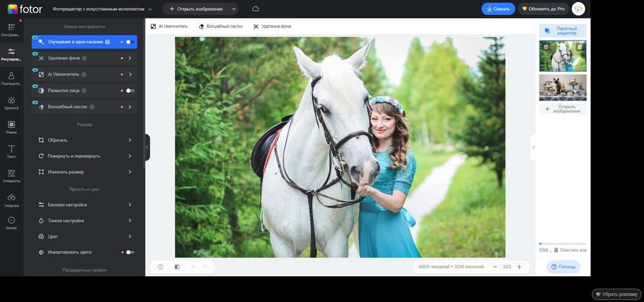Open the Красота (Beauty) sidebar panel
Image resolution: width=644 pixels, height=302 pixels.
coord(11,102)
